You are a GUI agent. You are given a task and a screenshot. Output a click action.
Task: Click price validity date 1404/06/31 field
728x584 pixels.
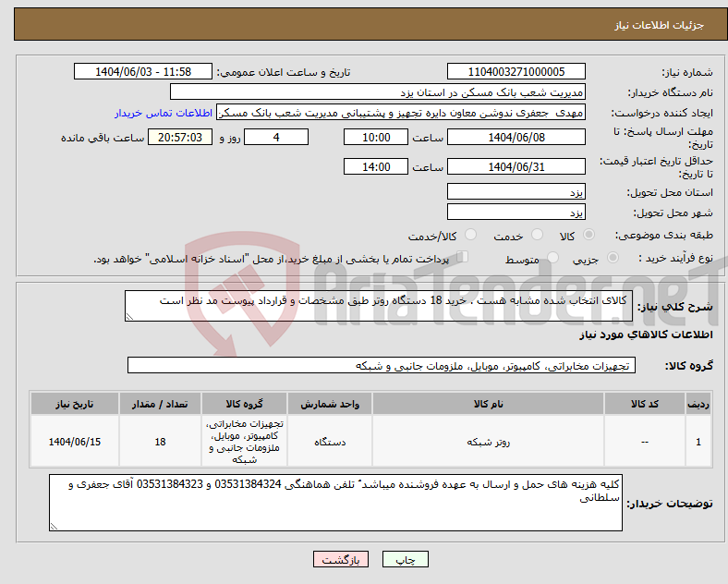coord(516,166)
